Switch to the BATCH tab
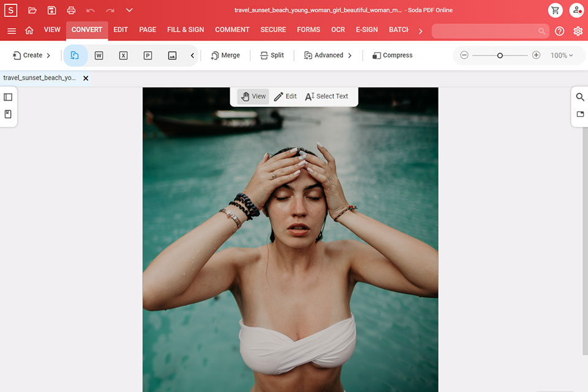The height and width of the screenshot is (392, 588). coord(399,29)
